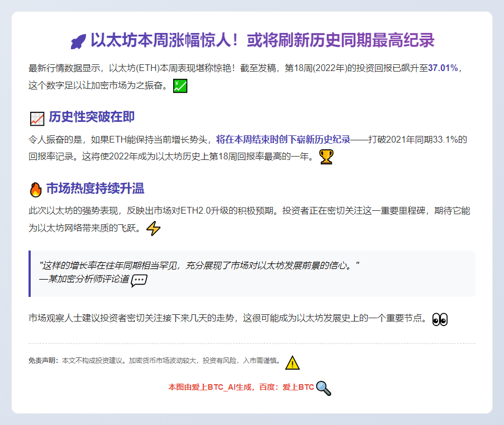Image resolution: width=504 pixels, height=425 pixels.
Task: Click the eyes emoji at paragraph end
Action: coord(440,319)
